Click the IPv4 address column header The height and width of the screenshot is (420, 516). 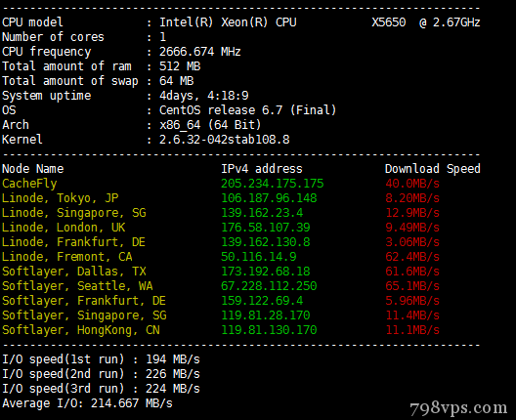[x=262, y=169]
